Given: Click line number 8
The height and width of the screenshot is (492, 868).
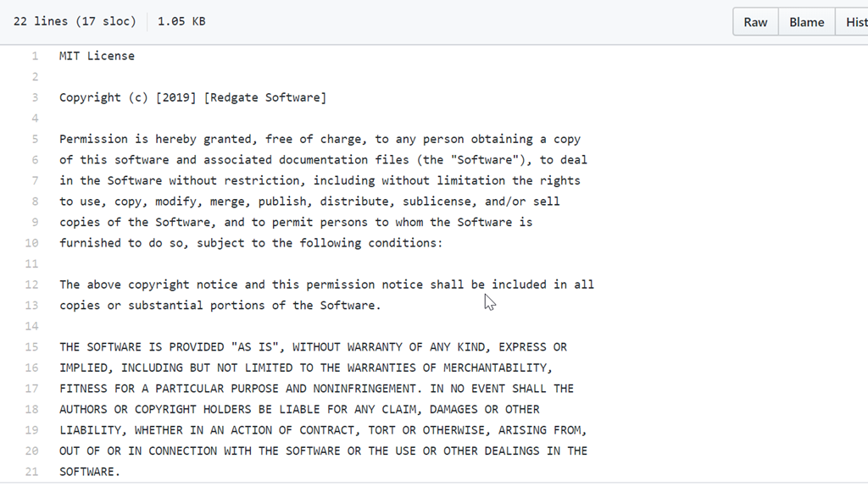Looking at the screenshot, I should (x=35, y=202).
